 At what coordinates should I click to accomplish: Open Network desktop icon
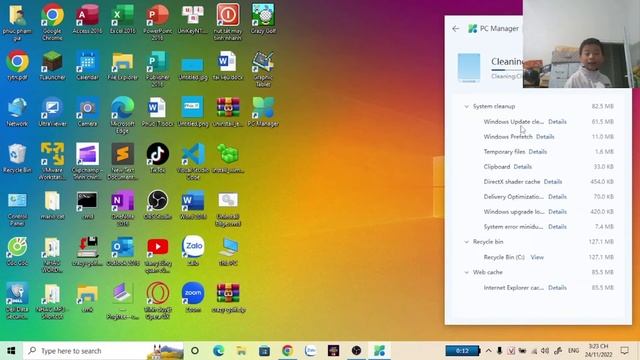[17, 112]
